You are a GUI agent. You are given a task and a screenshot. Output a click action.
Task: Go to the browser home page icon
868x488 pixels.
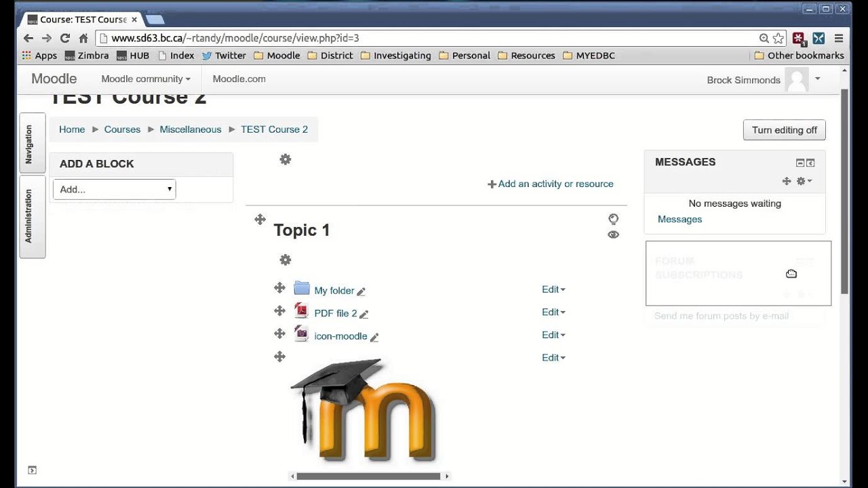pos(83,39)
